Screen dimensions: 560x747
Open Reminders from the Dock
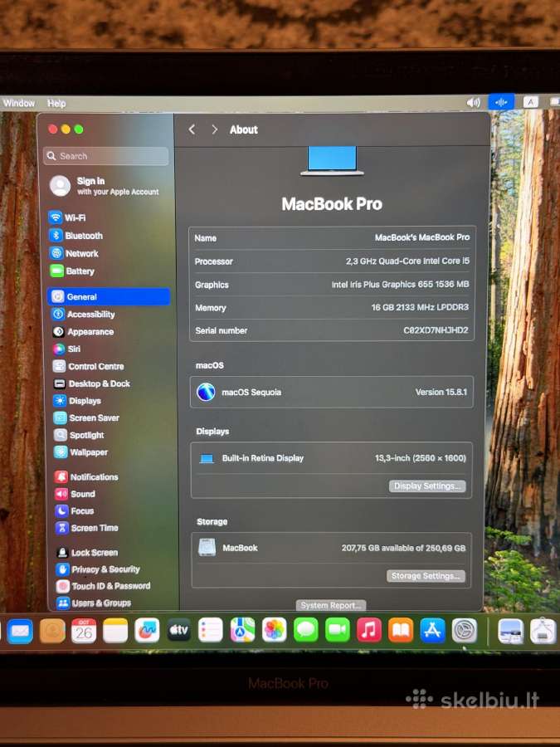tap(211, 630)
